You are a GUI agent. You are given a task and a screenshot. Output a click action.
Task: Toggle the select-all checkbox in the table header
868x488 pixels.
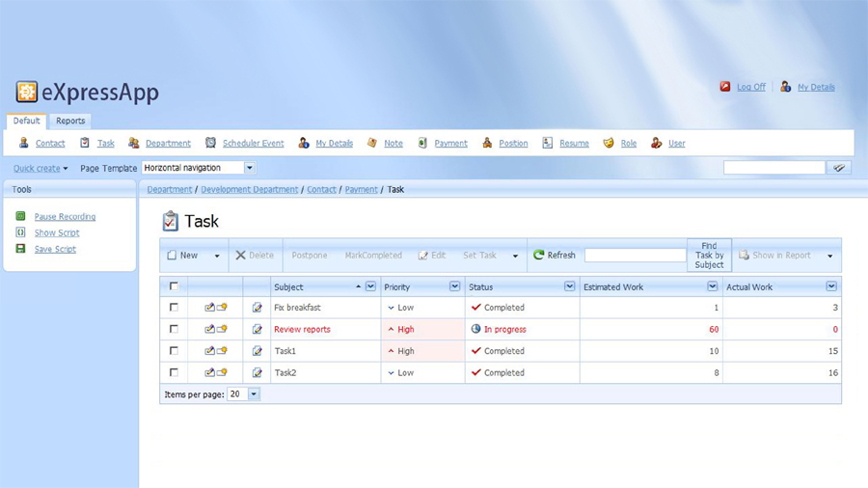pyautogui.click(x=174, y=286)
